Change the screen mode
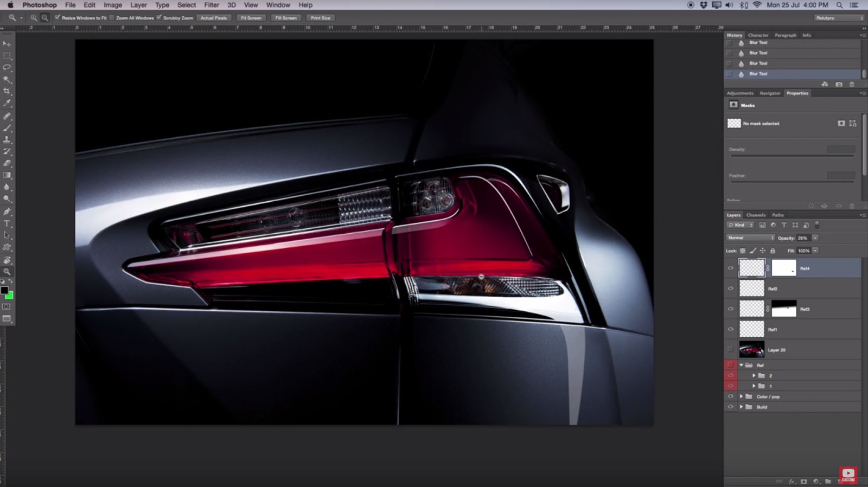The height and width of the screenshot is (487, 868). [x=7, y=319]
